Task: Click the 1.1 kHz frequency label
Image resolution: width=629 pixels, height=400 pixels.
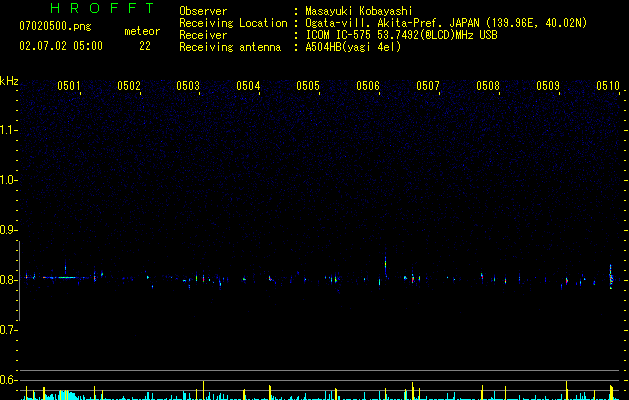Action: 9,130
